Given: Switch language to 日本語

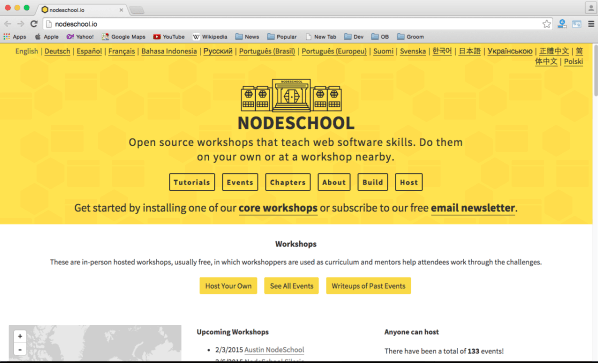Looking at the screenshot, I should (x=469, y=51).
